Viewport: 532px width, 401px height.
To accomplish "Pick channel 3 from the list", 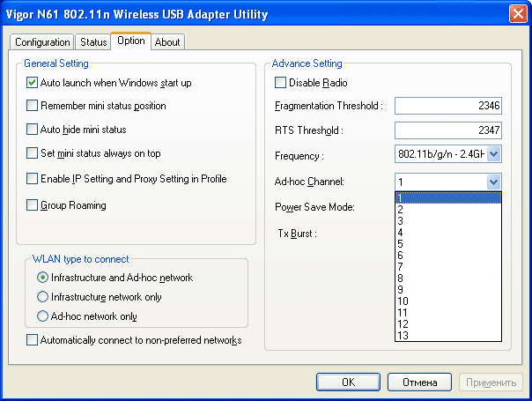I will [448, 221].
